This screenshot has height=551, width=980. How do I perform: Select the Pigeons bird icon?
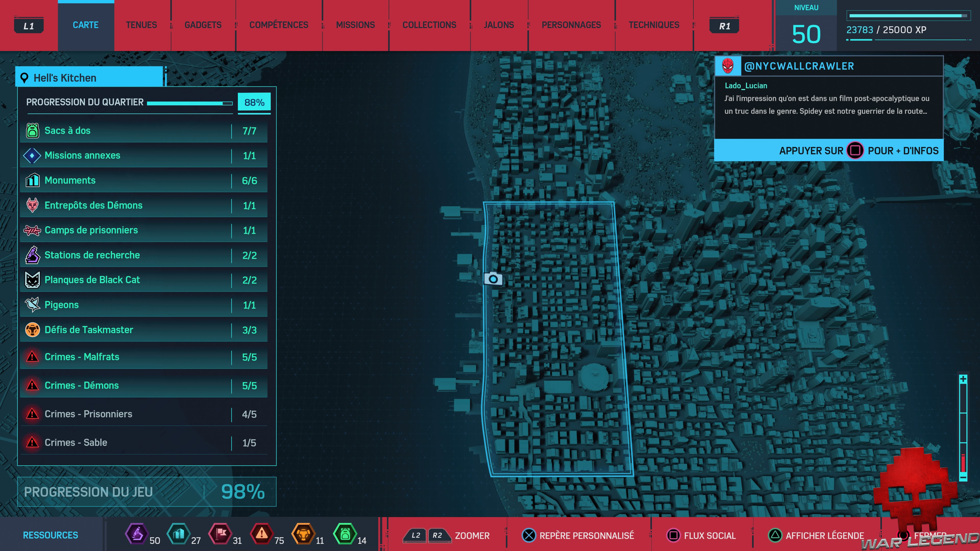tap(32, 305)
